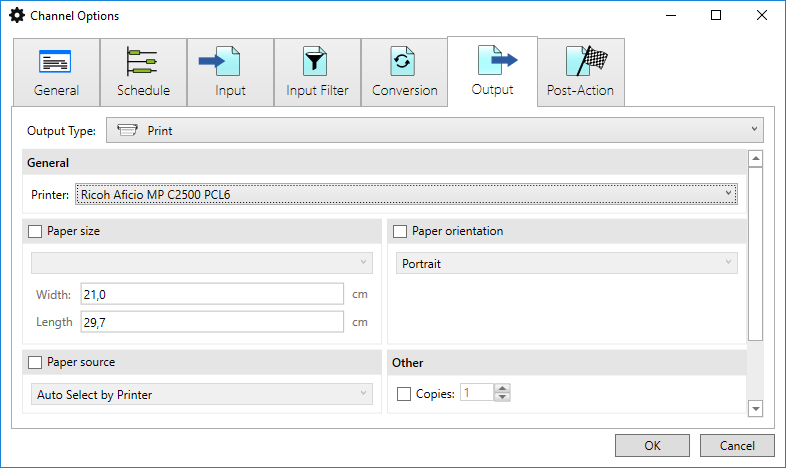Click the printer icon in Output Type
Screen dimensions: 786x468
127,130
